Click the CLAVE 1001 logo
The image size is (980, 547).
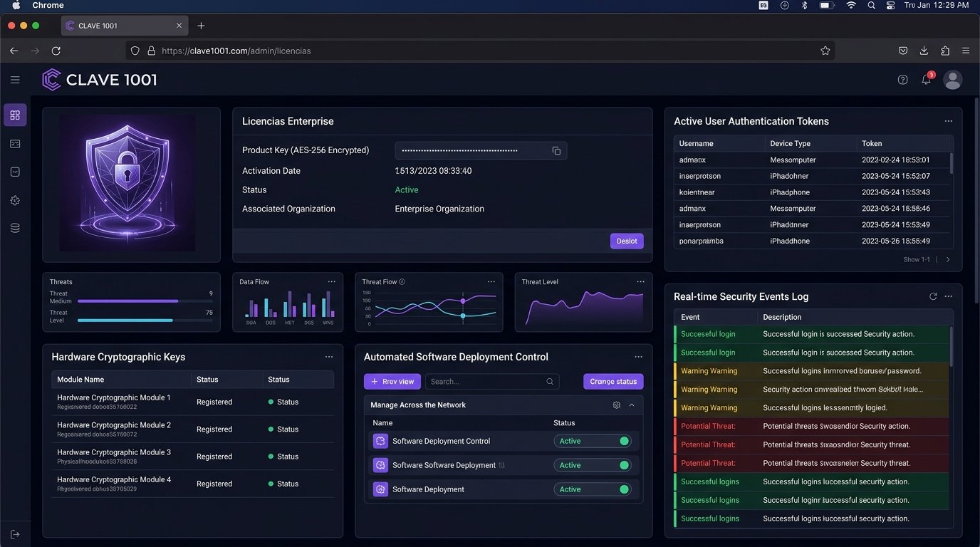[x=100, y=80]
